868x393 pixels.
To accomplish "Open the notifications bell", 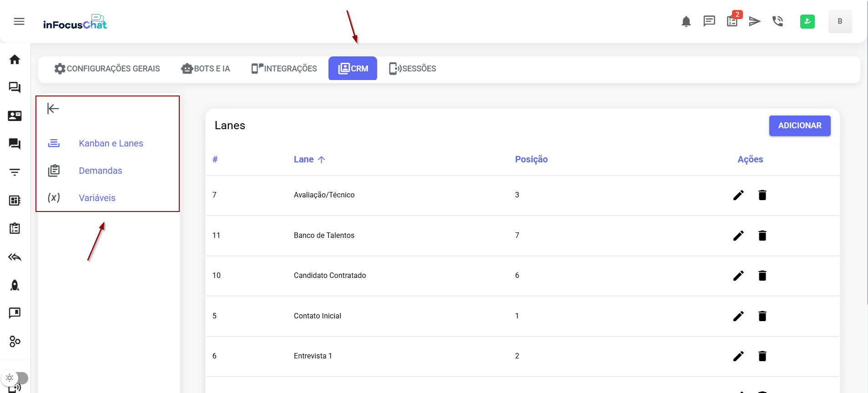I will click(686, 21).
